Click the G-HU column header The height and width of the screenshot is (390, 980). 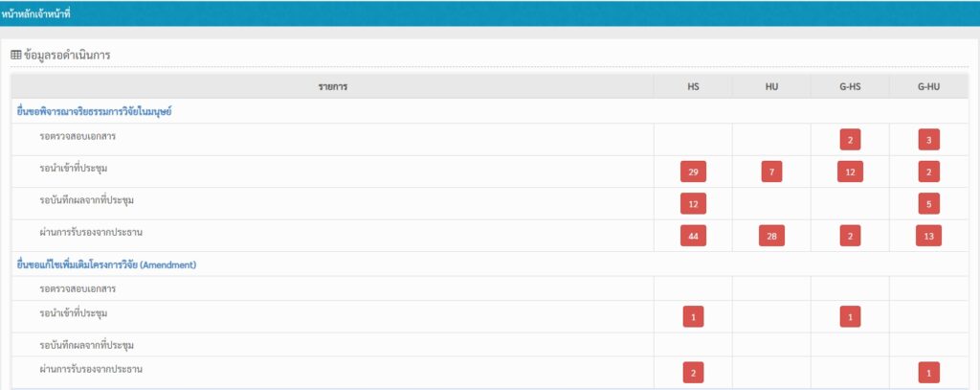(927, 87)
